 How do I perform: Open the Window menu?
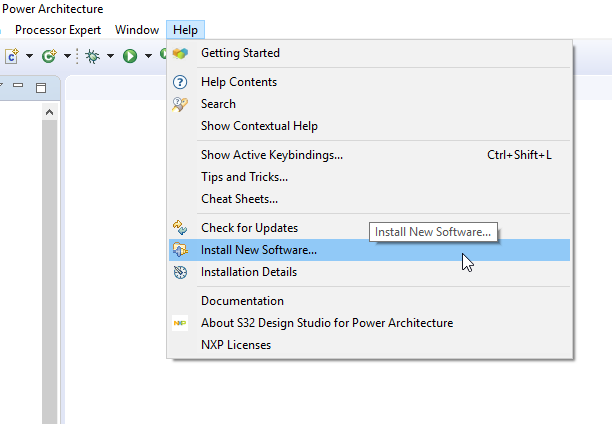tap(137, 30)
